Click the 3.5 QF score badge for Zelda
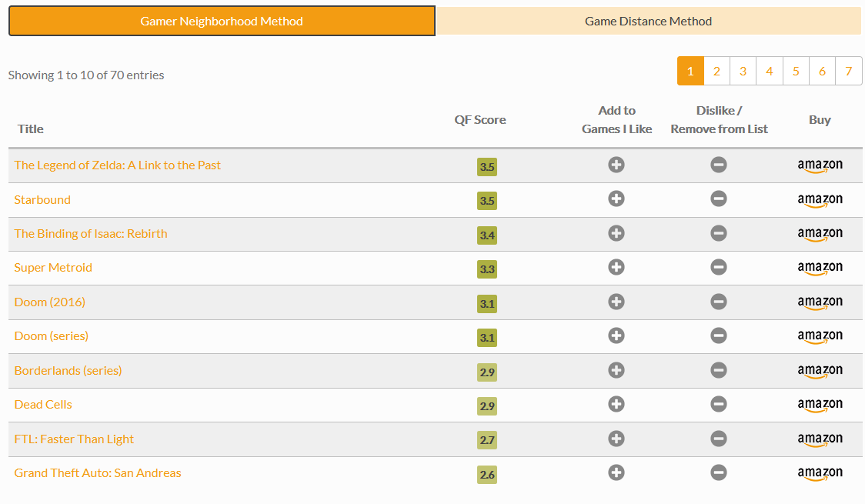Screen dimensions: 865x504 tap(486, 167)
